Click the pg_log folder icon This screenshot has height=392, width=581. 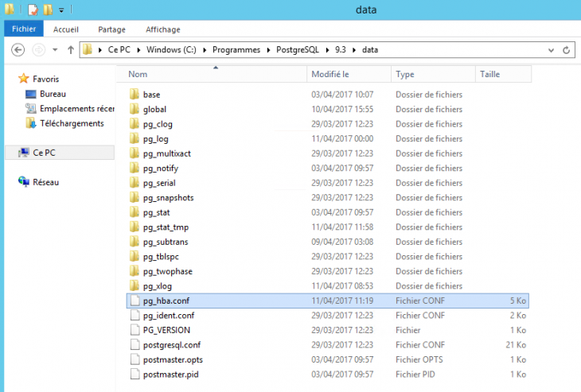click(135, 138)
